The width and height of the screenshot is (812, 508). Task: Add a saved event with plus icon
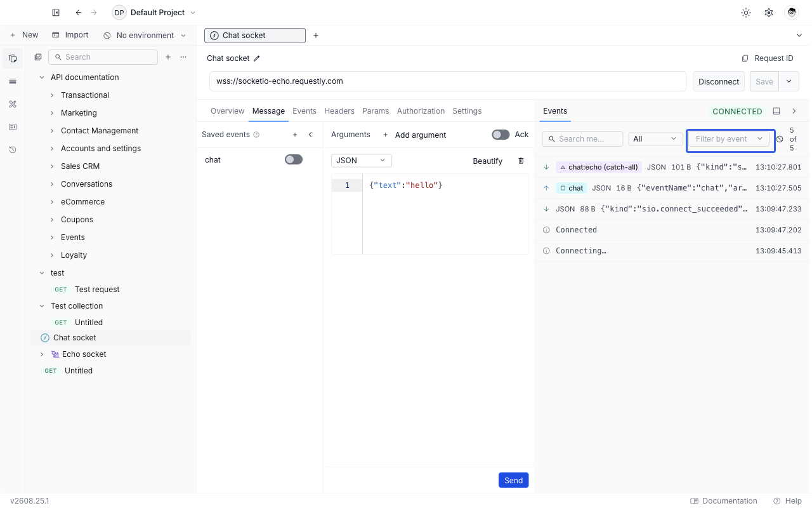(295, 135)
